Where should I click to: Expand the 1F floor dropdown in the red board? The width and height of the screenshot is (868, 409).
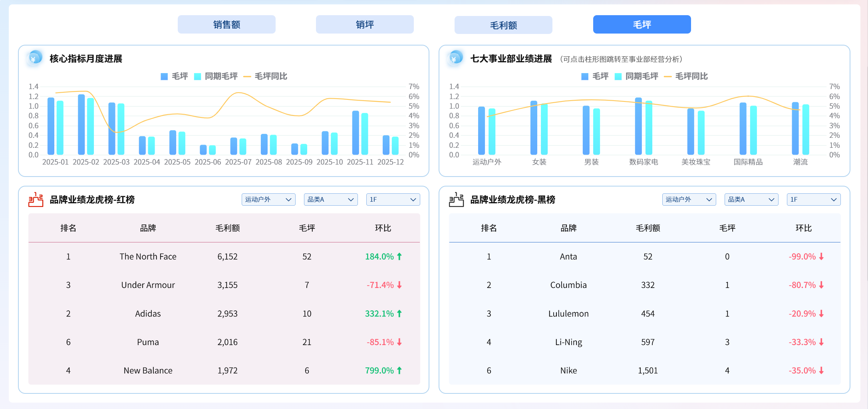click(393, 199)
